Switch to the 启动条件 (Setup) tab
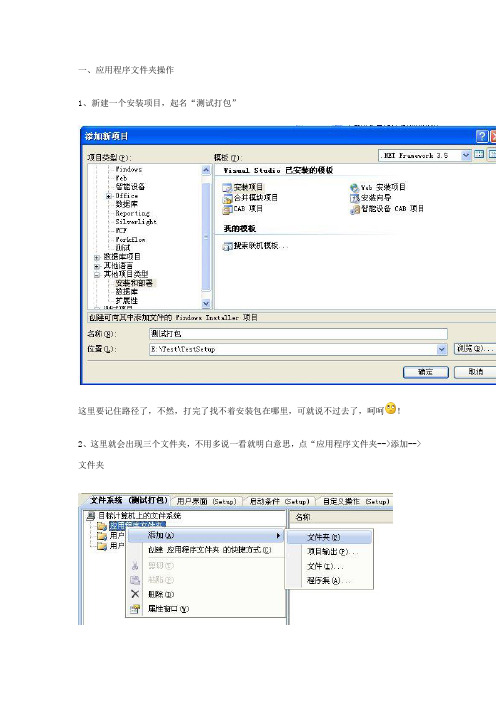Image resolution: width=496 pixels, height=702 pixels. click(279, 501)
